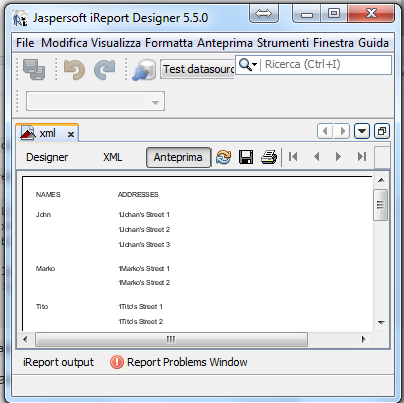The image size is (404, 403).
Task: Open the File menu
Action: pos(25,43)
